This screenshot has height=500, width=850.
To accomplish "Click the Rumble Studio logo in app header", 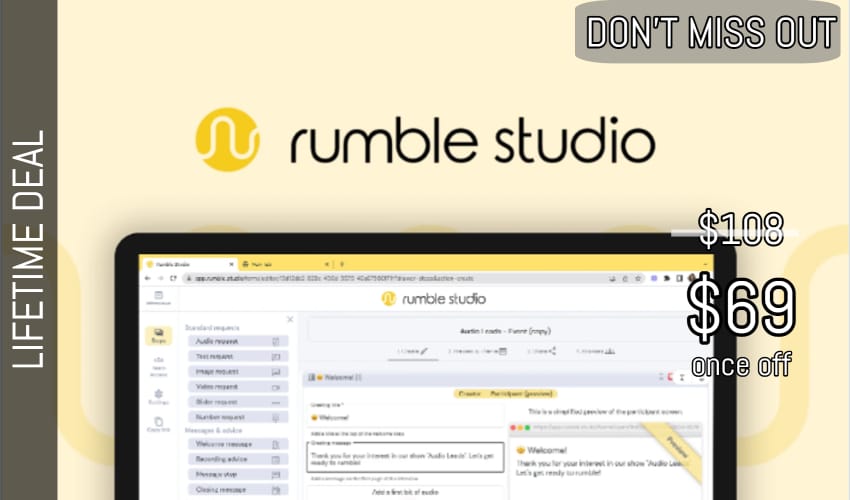I will [x=430, y=298].
